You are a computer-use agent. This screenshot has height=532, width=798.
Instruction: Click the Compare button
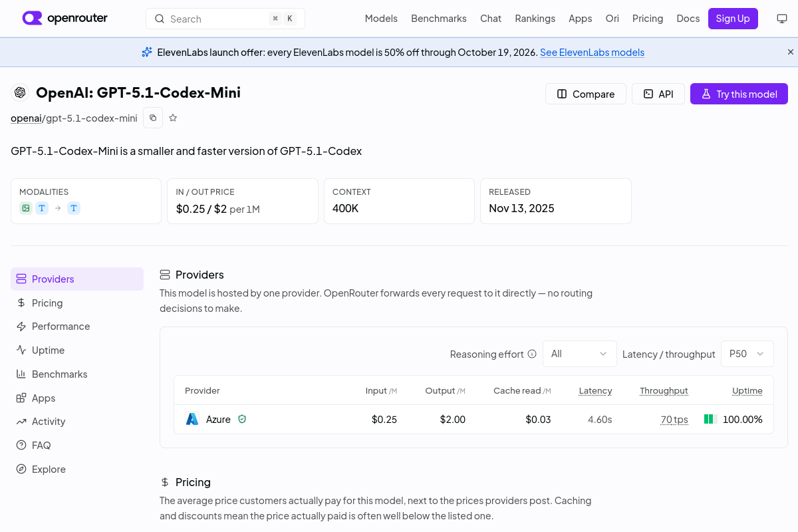point(586,94)
